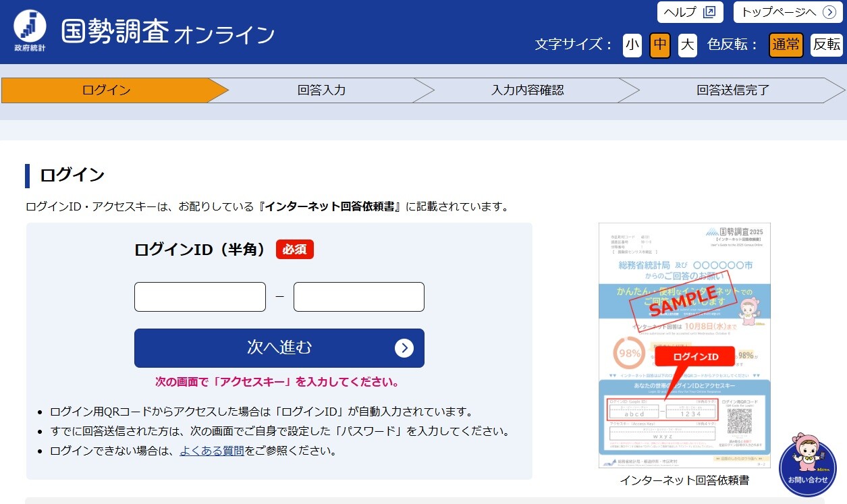Go to トップページへ button
The width and height of the screenshot is (847, 504).
point(788,12)
